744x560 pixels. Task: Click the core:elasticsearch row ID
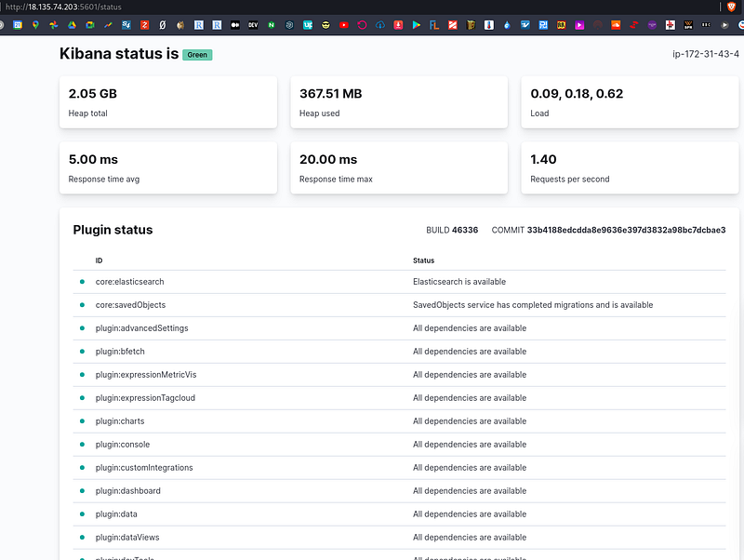click(129, 282)
